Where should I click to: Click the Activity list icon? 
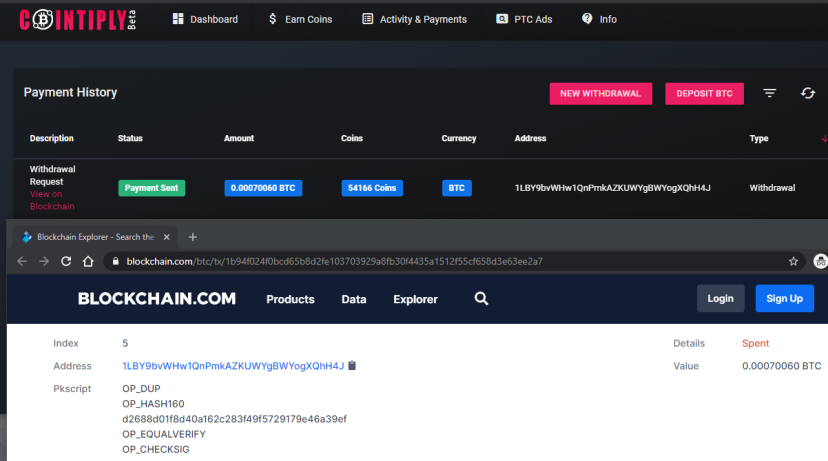pos(368,19)
